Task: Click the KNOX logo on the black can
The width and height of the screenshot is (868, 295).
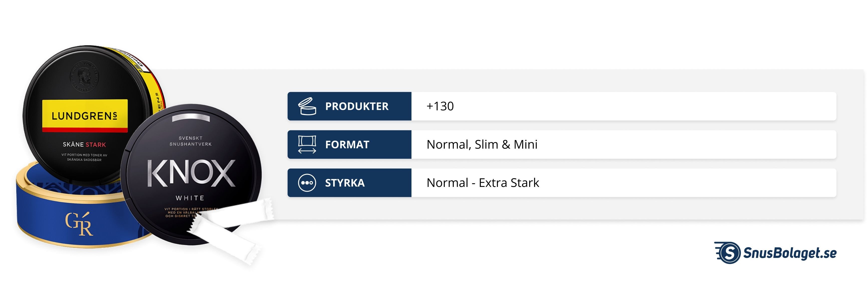Action: point(191,173)
